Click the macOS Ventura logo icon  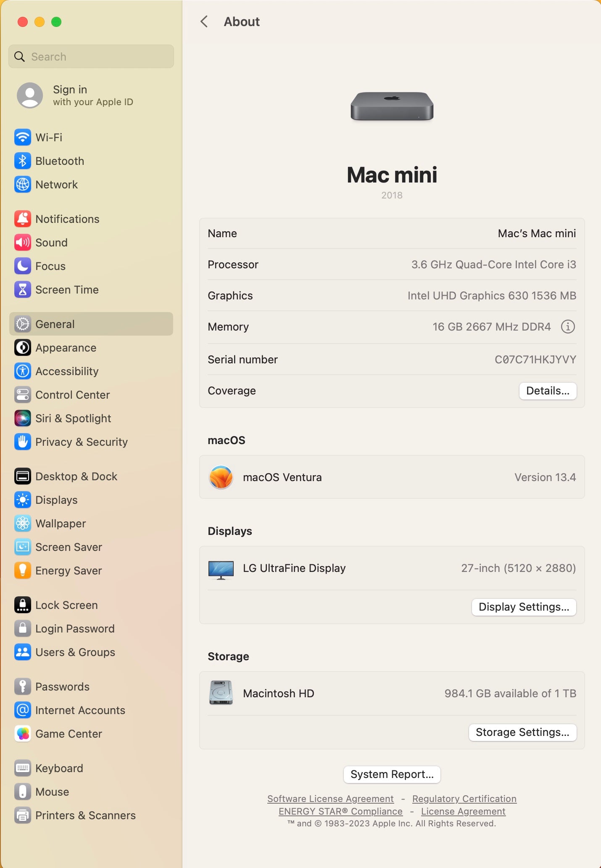click(x=221, y=477)
